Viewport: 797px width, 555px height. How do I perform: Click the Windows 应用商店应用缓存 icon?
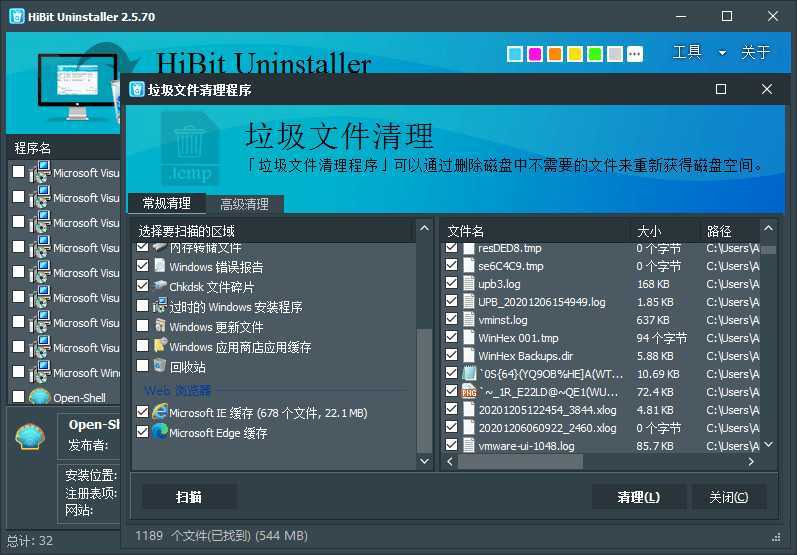pyautogui.click(x=160, y=346)
